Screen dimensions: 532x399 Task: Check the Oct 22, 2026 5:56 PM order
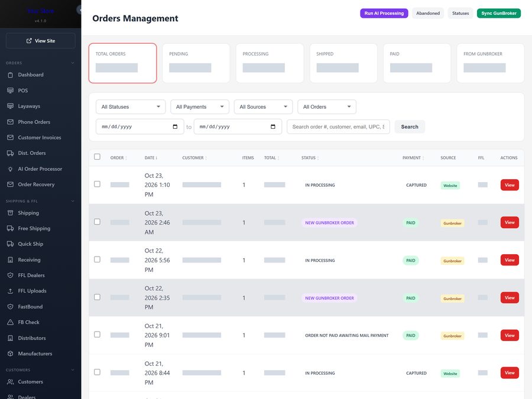[x=98, y=259]
